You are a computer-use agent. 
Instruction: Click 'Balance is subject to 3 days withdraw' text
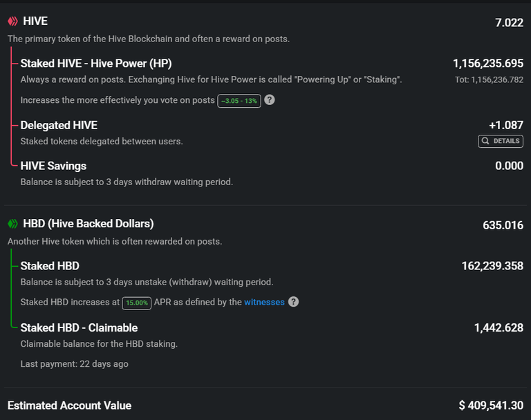point(127,182)
